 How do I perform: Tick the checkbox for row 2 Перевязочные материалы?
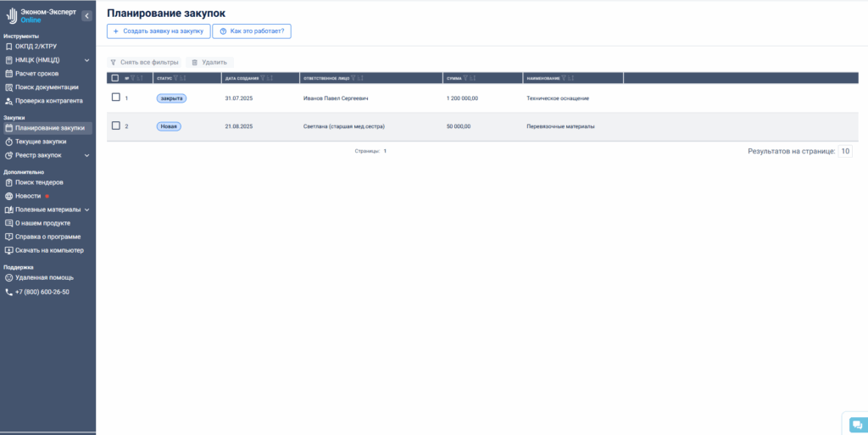115,125
